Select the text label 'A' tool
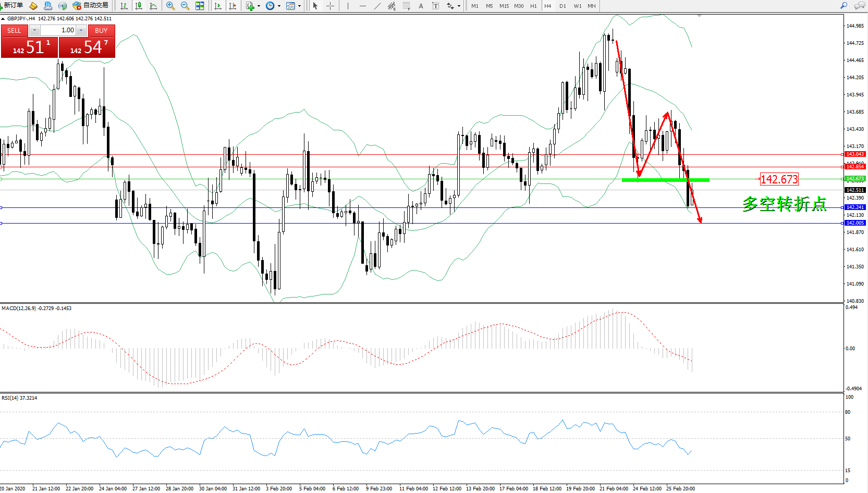Screen dimensions: 868x493 (x=421, y=6)
